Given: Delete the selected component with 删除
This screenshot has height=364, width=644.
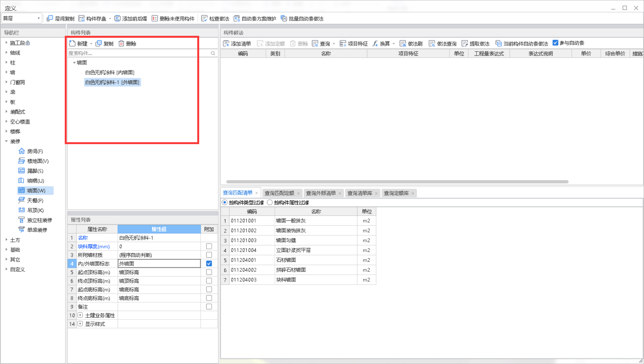Looking at the screenshot, I should pos(127,43).
